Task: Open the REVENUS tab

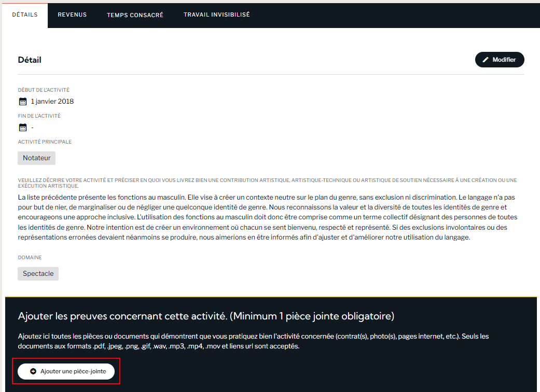Action: pos(72,15)
